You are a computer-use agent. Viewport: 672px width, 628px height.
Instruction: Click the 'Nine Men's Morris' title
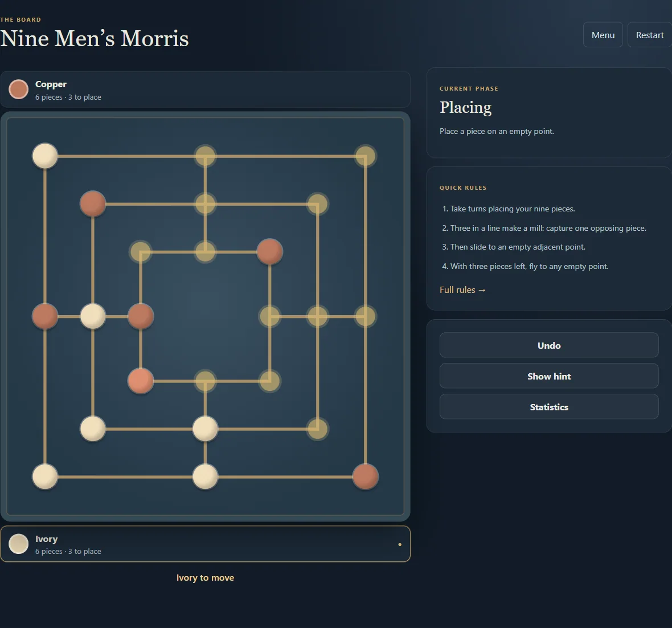click(95, 38)
